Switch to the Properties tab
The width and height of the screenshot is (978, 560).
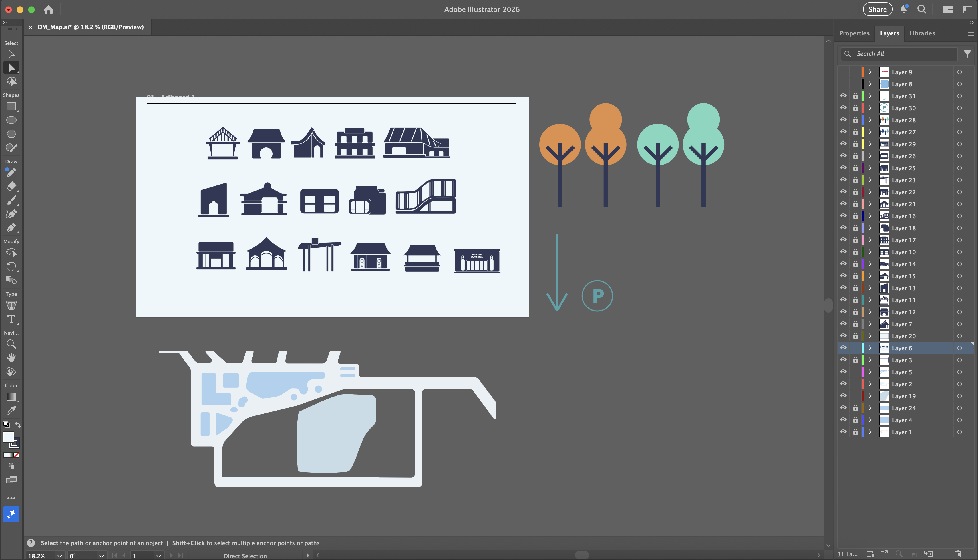(x=854, y=33)
